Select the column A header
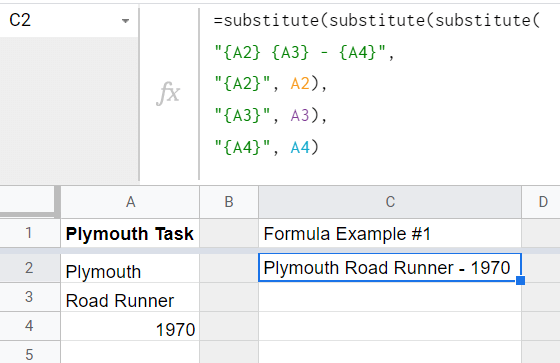Screen dimensions: 560x363 coord(130,202)
